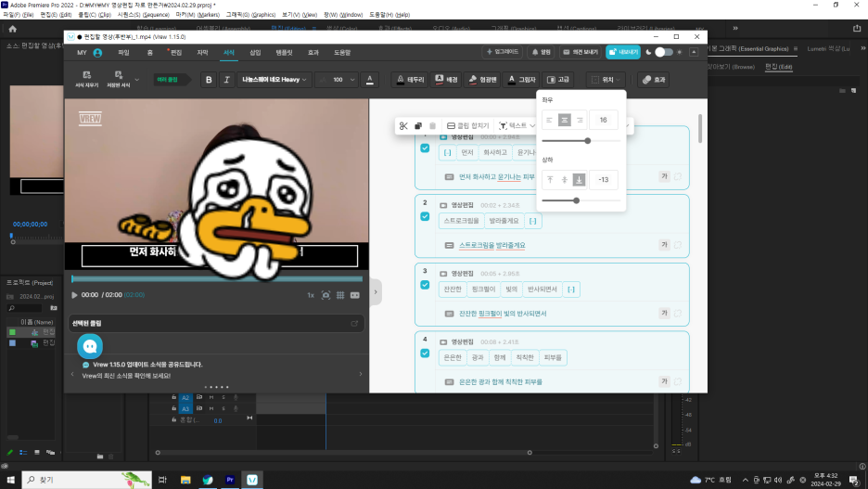Image resolution: width=868 pixels, height=489 pixels.
Task: Align subtitle text left in 좌우 section
Action: point(550,120)
